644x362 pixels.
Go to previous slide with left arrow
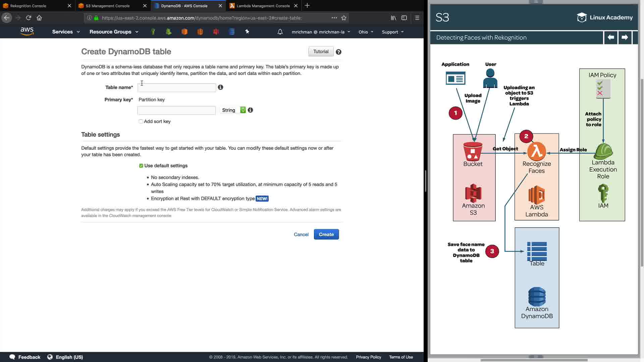[x=611, y=38]
